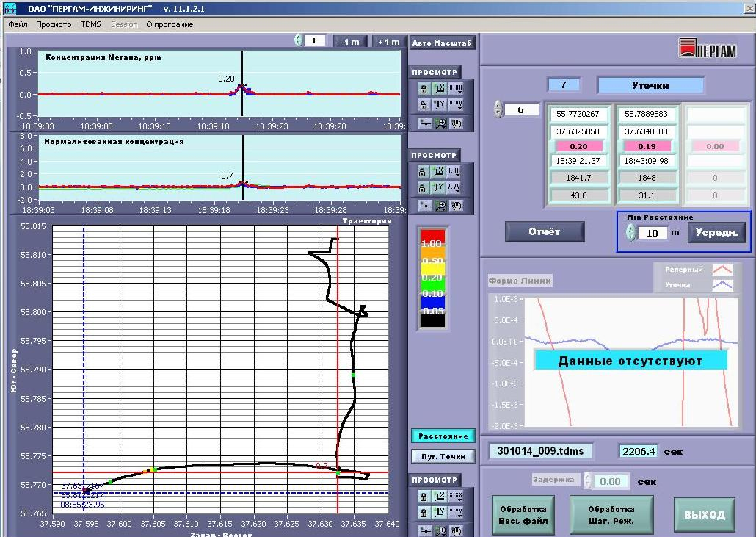This screenshot has height=537, width=756.
Task: Open y.yy format menu in trajectory palette
Action: click(455, 513)
